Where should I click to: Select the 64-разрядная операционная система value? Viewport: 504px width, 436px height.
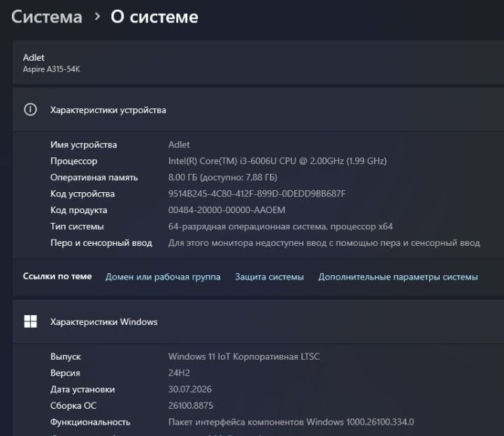click(280, 226)
